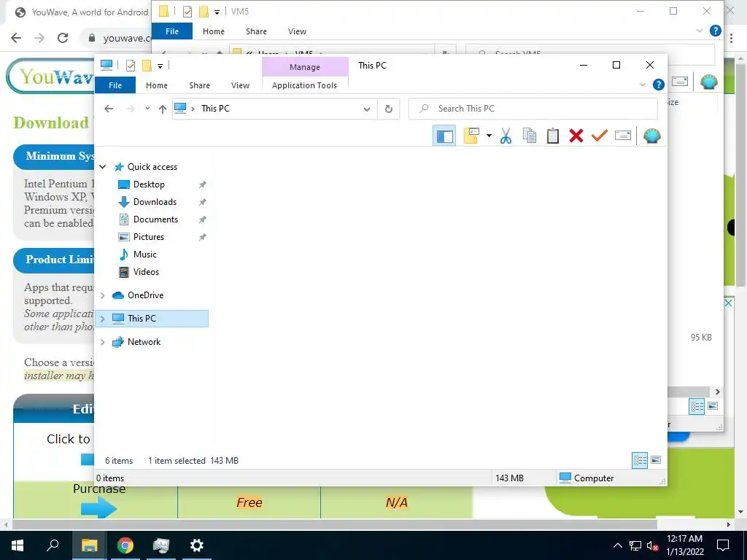
Task: Click the Copy icon in This PC toolbar
Action: point(530,136)
